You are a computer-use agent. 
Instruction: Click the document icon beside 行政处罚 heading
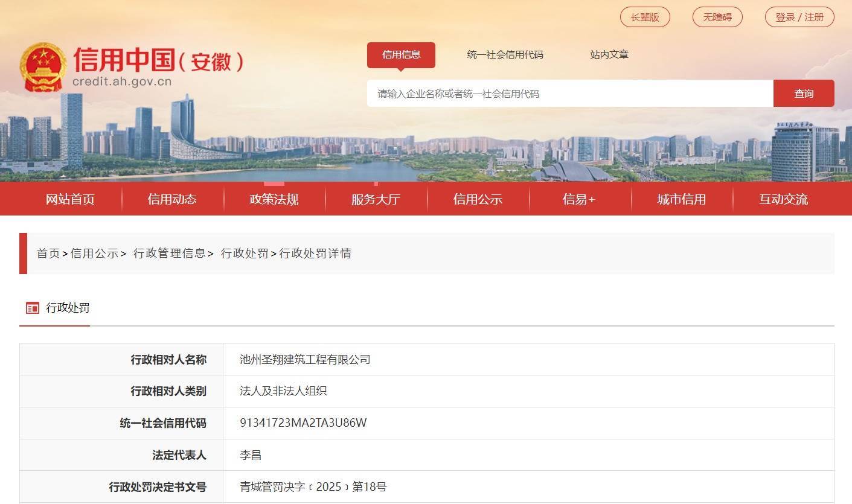click(x=32, y=308)
